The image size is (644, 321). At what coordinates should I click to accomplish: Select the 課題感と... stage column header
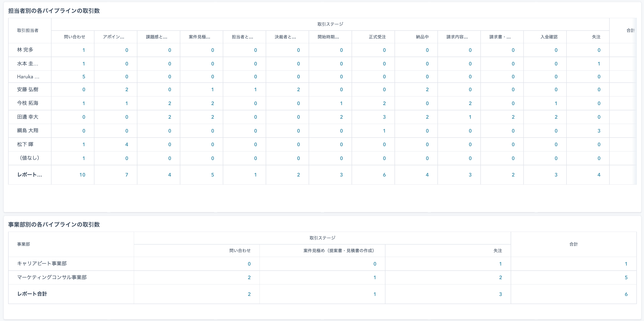pyautogui.click(x=156, y=37)
